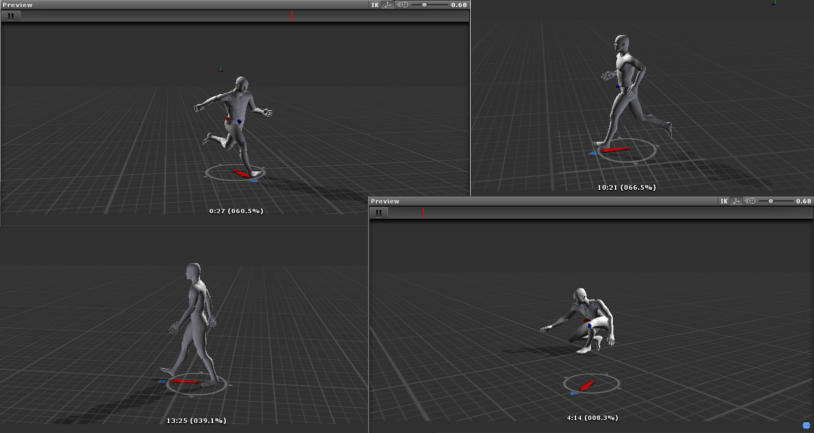The width and height of the screenshot is (814, 433).
Task: Adjust playback speed slider in bottom-right Preview
Action: pos(777,201)
